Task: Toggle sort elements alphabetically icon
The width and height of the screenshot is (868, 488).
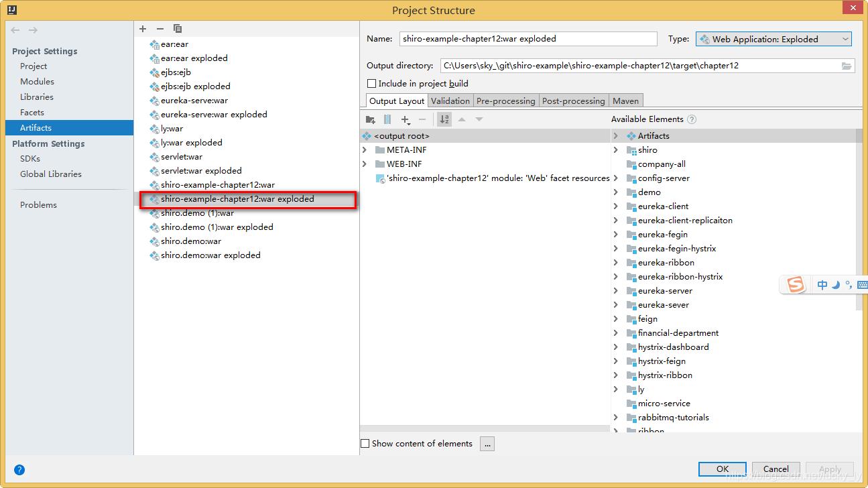Action: (444, 119)
